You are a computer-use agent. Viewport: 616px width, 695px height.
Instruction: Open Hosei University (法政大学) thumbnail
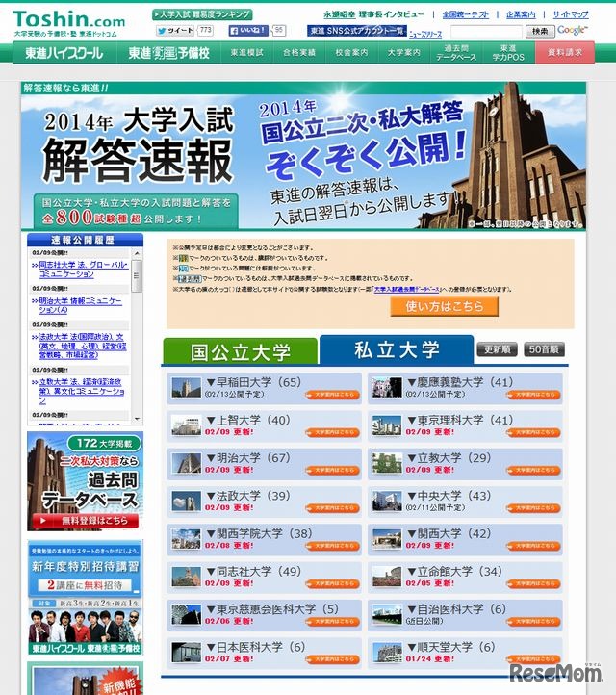(x=186, y=502)
